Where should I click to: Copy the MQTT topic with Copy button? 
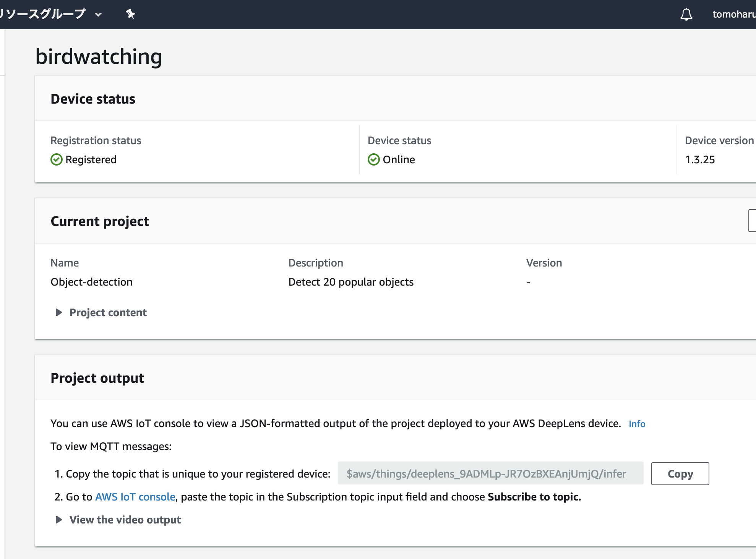point(680,474)
